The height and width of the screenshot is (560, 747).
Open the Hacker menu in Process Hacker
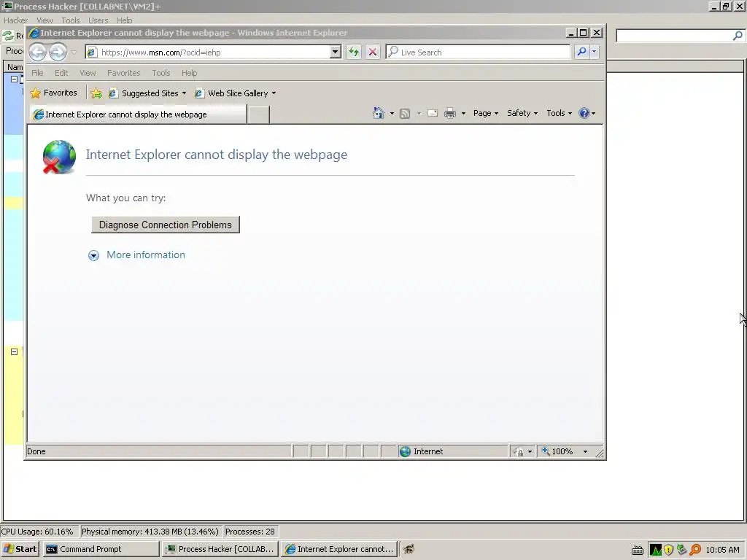pyautogui.click(x=16, y=20)
